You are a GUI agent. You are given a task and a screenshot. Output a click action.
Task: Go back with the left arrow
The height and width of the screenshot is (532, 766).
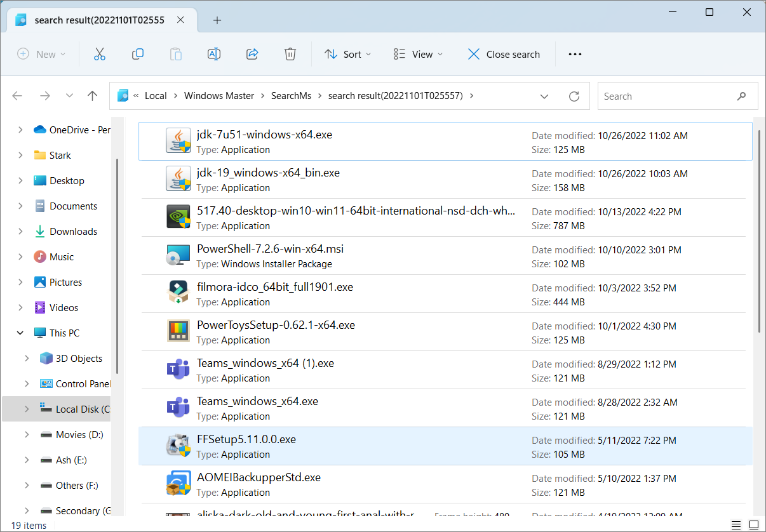[17, 96]
